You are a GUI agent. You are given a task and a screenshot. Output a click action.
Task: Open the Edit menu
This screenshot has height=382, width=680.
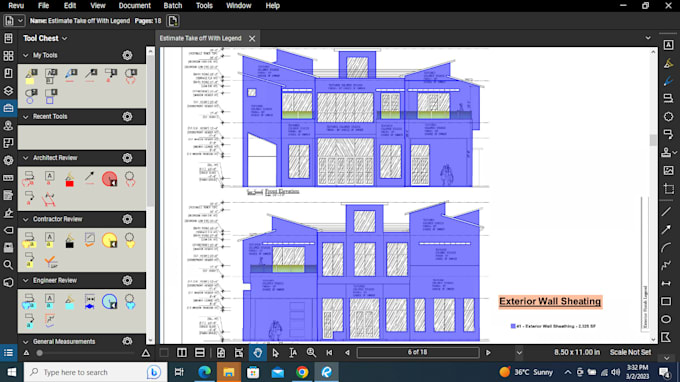click(70, 6)
